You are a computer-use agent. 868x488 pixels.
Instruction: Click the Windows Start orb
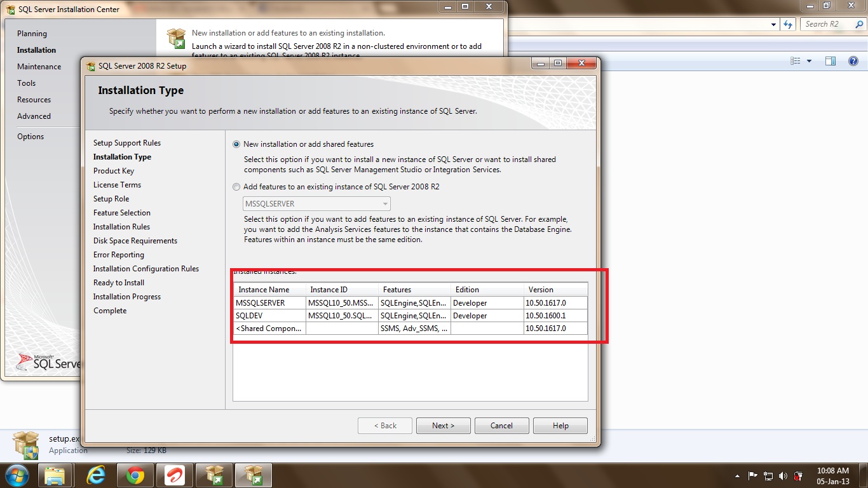pyautogui.click(x=17, y=475)
